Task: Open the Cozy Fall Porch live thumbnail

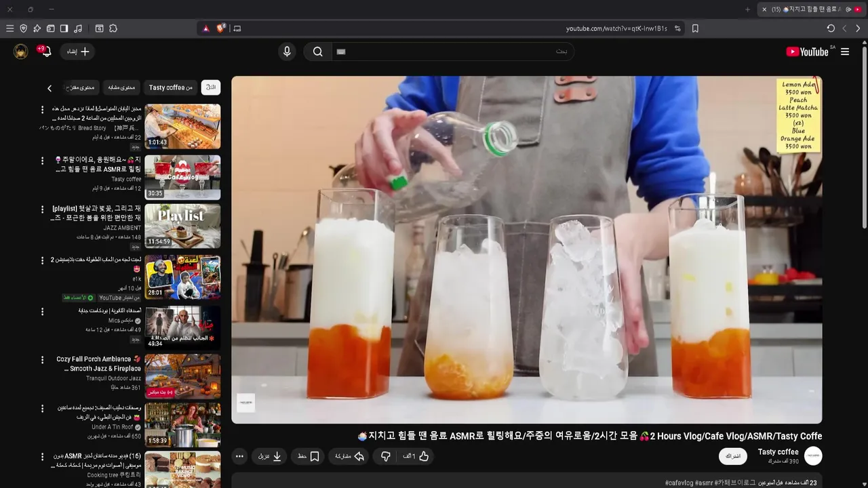Action: coord(182,375)
